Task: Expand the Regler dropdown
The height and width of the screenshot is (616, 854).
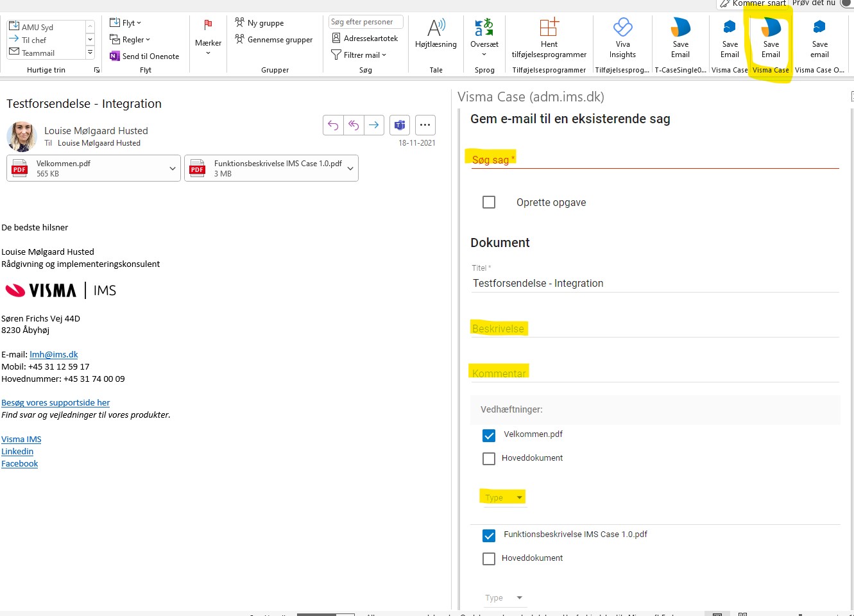Action: click(130, 40)
